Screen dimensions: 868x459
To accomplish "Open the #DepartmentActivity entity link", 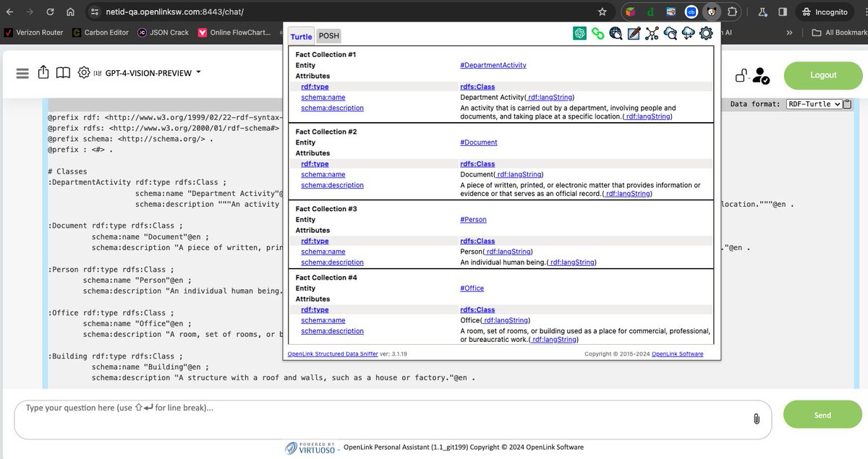I will [x=493, y=65].
